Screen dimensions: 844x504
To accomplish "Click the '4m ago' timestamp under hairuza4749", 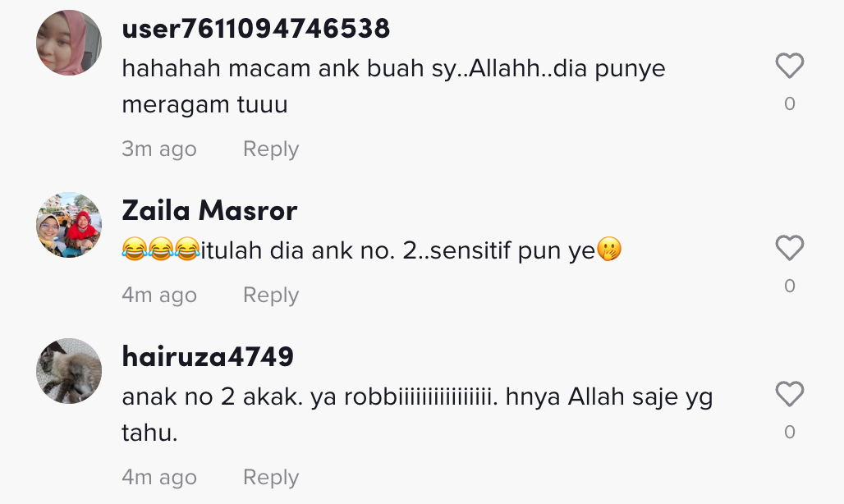I will pyautogui.click(x=159, y=478).
